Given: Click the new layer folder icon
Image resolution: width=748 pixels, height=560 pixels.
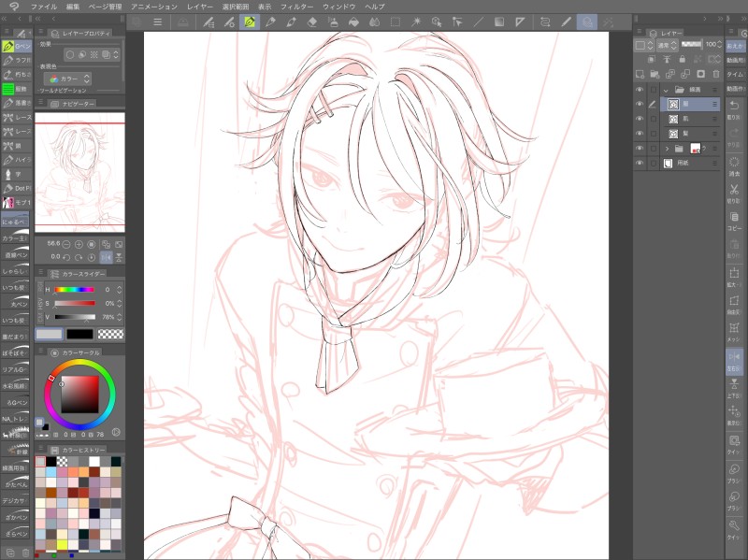Looking at the screenshot, I should pyautogui.click(x=655, y=74).
